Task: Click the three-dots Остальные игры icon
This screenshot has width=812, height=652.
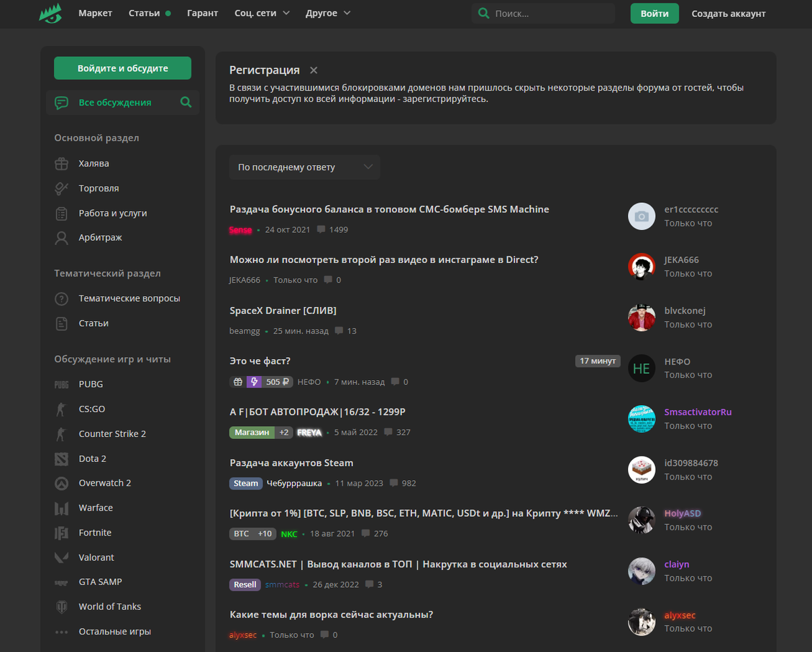Action: pos(62,632)
